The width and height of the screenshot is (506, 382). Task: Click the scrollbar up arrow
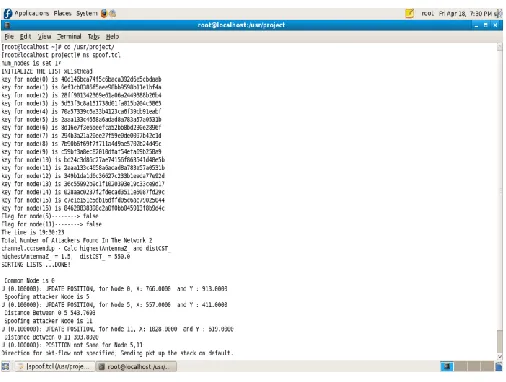point(500,47)
